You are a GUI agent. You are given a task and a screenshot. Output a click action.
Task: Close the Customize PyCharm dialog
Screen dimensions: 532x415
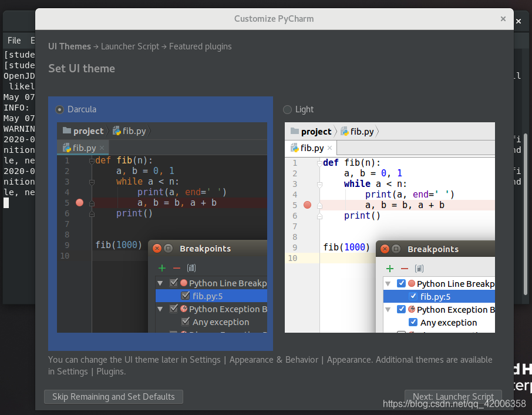pyautogui.click(x=503, y=19)
